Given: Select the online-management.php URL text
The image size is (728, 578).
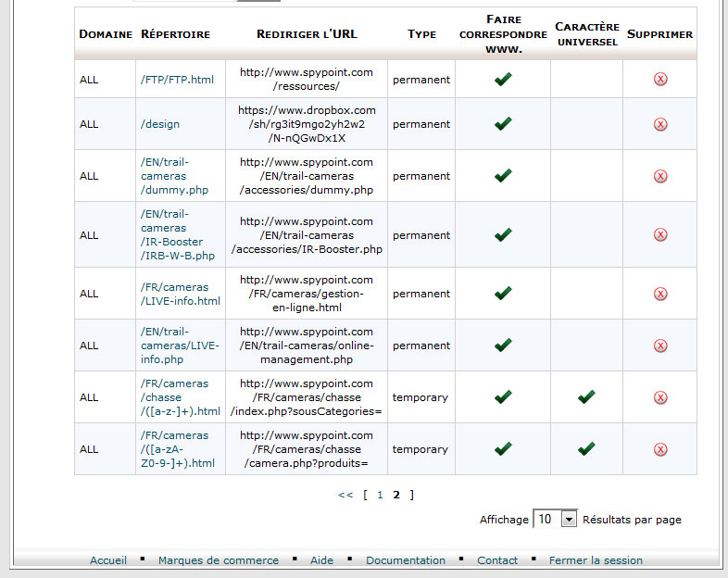Looking at the screenshot, I should 307,346.
